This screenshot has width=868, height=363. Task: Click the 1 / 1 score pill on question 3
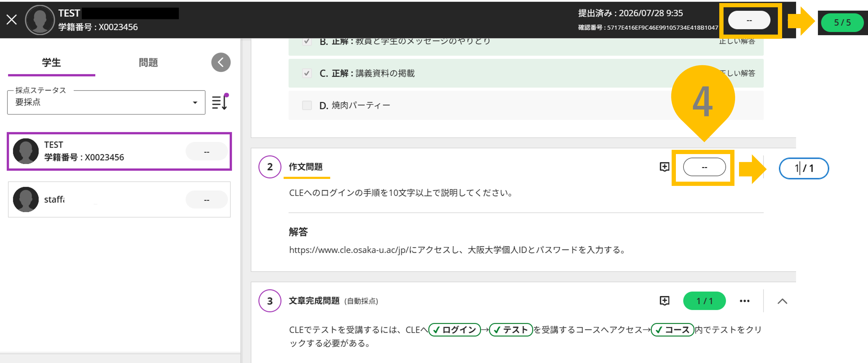[704, 301]
